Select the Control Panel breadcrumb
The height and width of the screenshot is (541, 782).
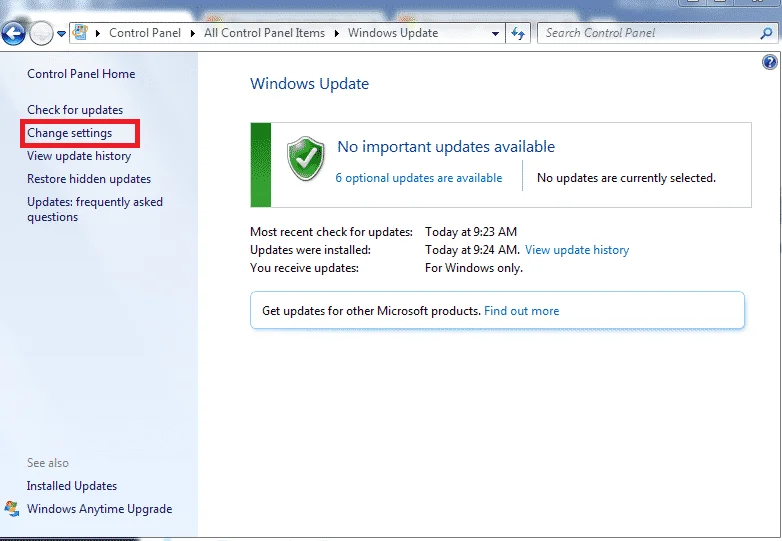point(145,33)
